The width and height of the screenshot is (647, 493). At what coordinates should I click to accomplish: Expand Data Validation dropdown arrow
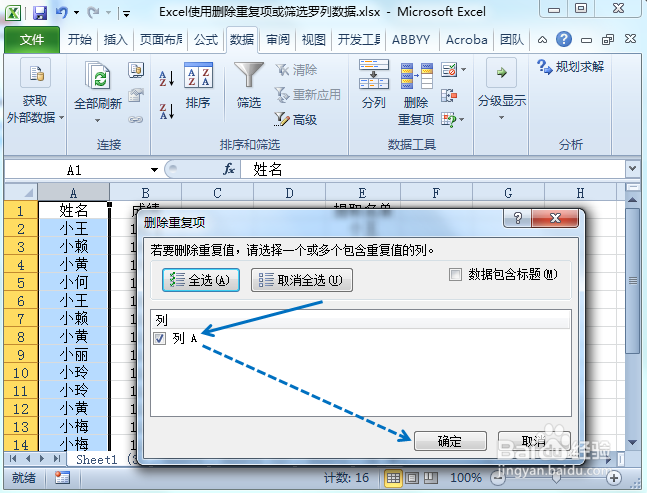point(463,70)
